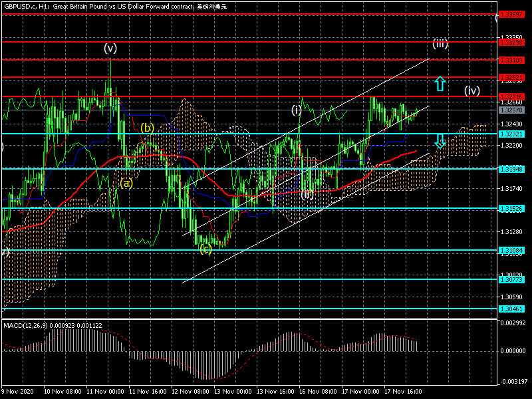This screenshot has height=399, width=532.
Task: Select the cyan up arrow object
Action: tap(440, 84)
